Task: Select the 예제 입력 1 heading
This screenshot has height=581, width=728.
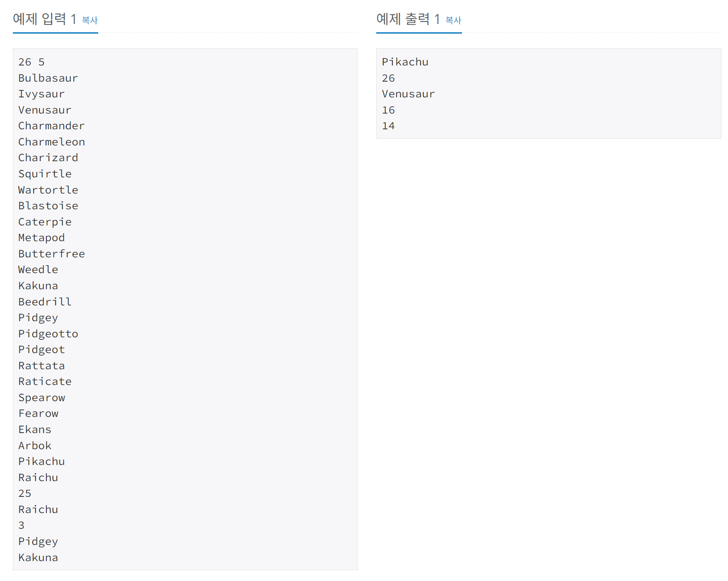Action: point(45,19)
